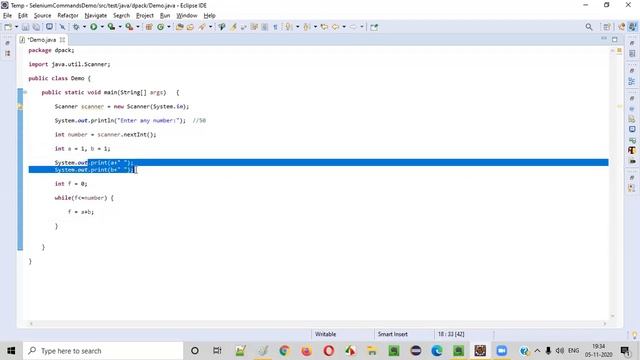This screenshot has width=640, height=360.
Task: Open the File menu
Action: point(7,16)
